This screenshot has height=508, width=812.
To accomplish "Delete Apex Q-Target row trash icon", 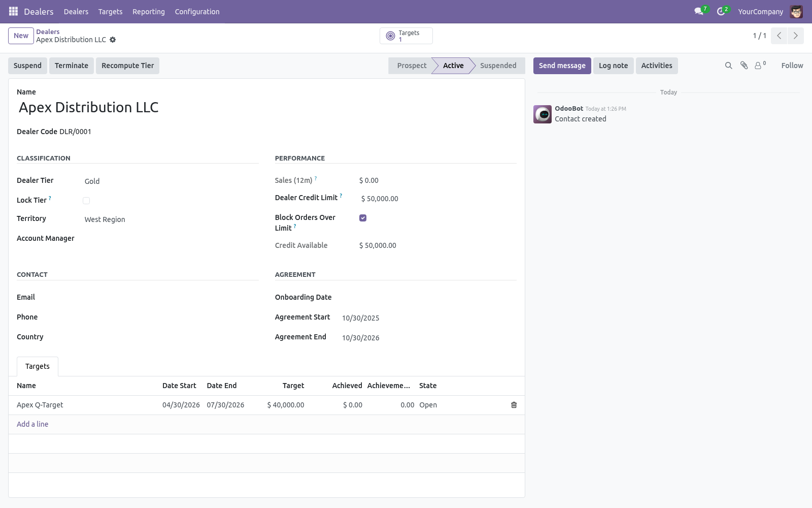I will point(514,405).
